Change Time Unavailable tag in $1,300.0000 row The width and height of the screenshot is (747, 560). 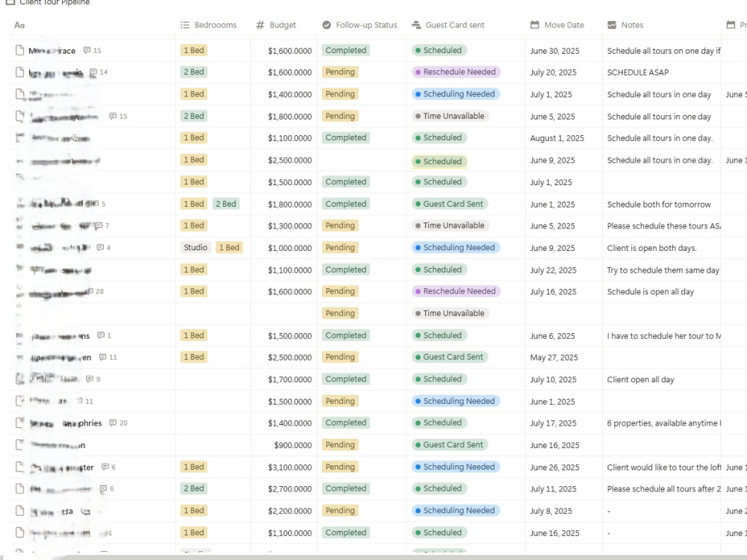[450, 225]
